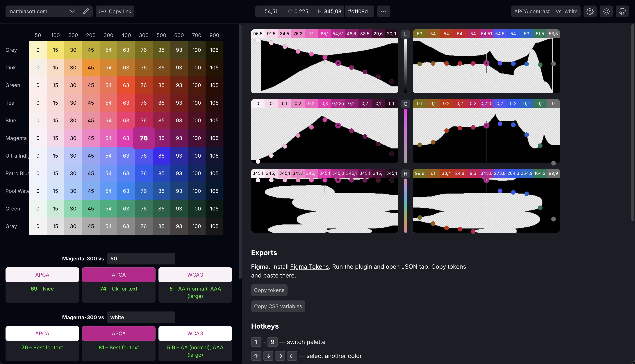Click the 273,8 hue value in right graph

point(500,173)
